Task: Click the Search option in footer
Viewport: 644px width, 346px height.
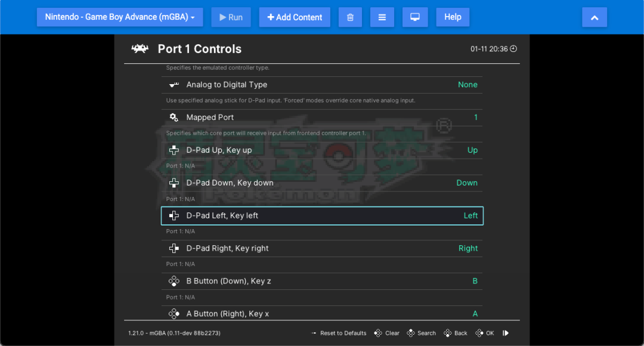Action: [426, 333]
